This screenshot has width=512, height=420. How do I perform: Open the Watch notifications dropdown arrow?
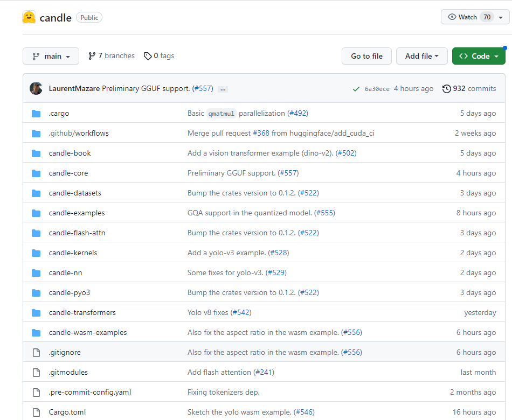(501, 17)
